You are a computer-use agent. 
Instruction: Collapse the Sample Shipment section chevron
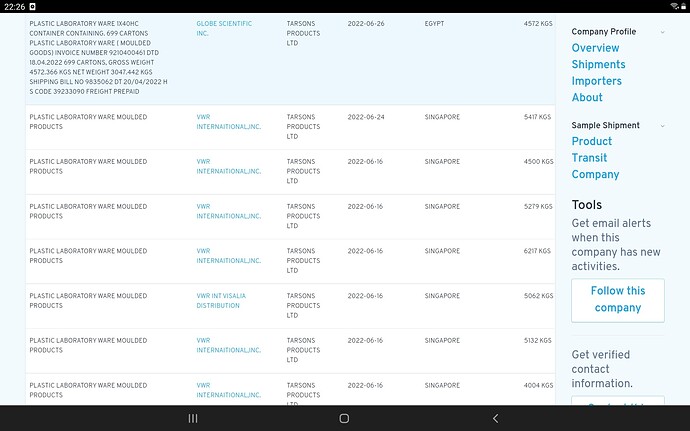point(662,126)
